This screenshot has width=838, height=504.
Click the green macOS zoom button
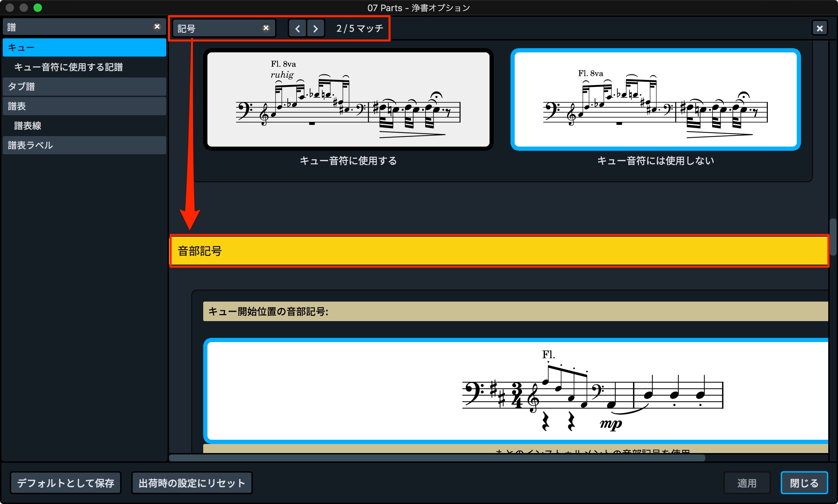point(38,8)
